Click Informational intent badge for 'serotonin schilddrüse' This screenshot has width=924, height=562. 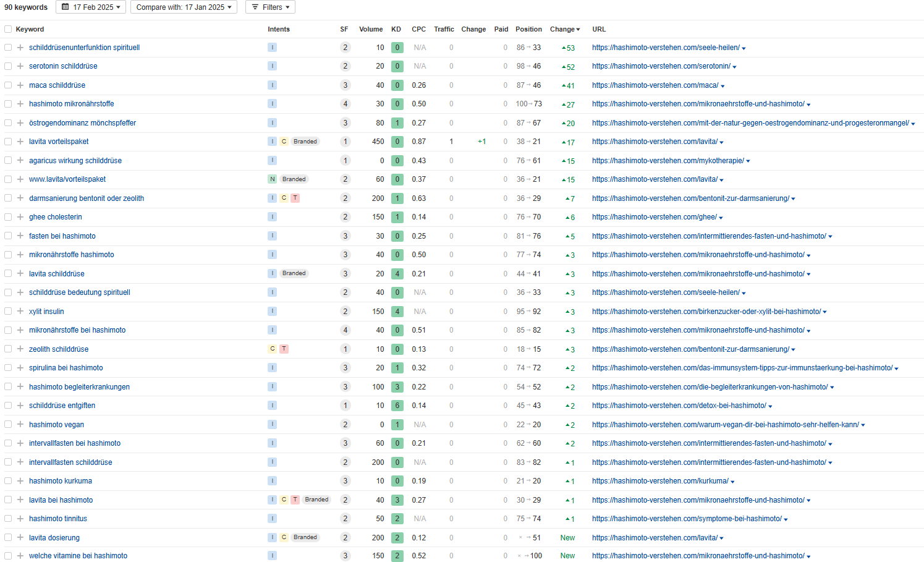pos(272,66)
